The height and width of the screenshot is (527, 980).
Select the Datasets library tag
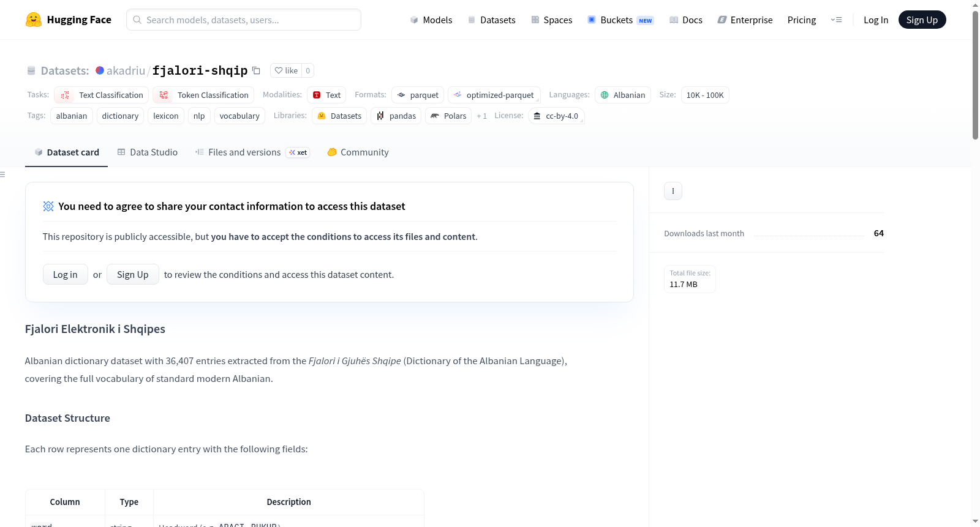click(339, 116)
